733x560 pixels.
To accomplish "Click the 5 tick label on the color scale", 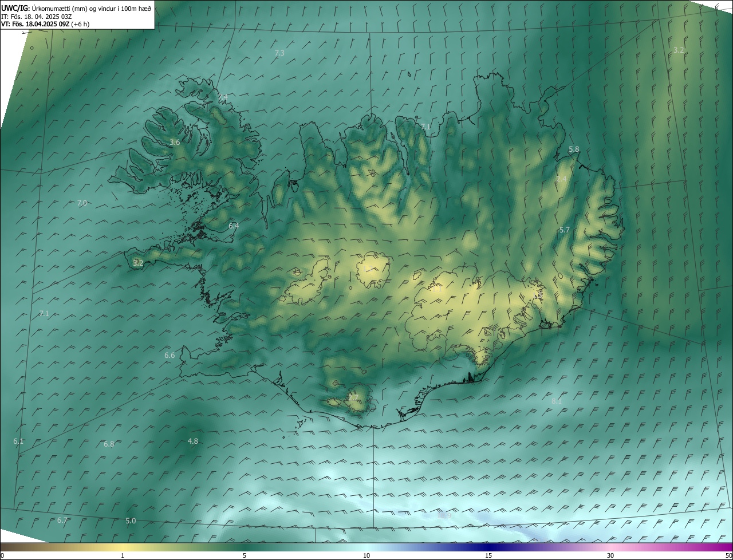I will click(x=245, y=555).
